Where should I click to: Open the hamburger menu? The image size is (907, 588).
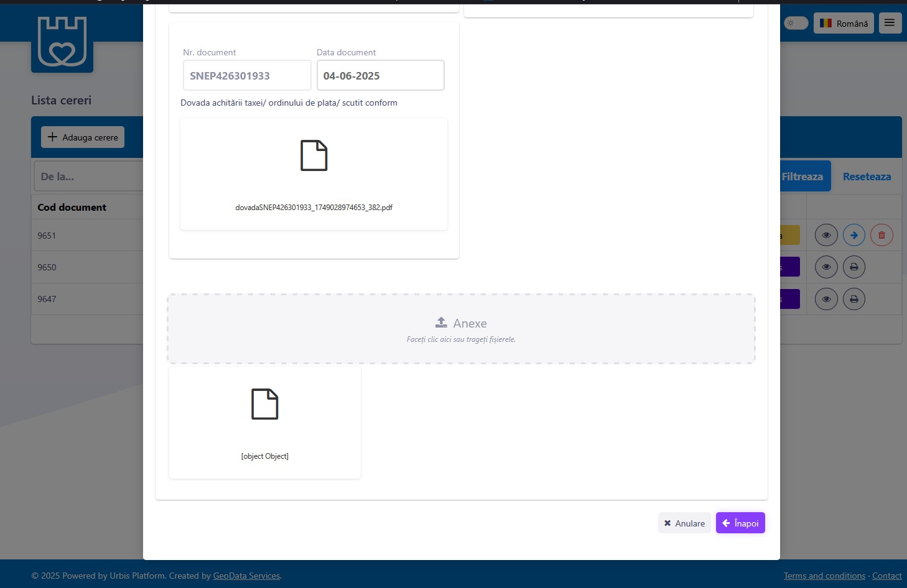coord(890,23)
